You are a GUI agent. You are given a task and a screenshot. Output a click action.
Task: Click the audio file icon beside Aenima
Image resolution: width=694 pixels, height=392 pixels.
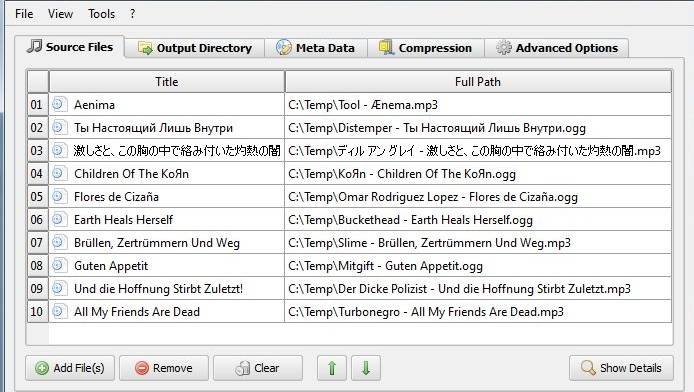pyautogui.click(x=59, y=104)
